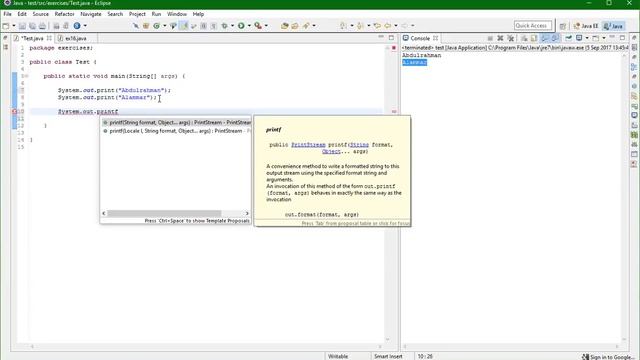Screen dimensions: 640x360
Task: Open the Source menu
Action: (x=40, y=14)
